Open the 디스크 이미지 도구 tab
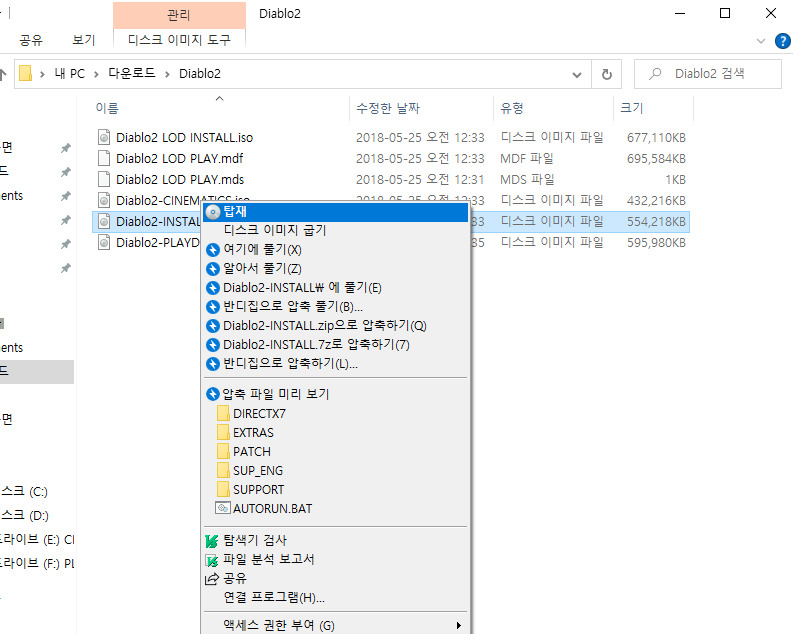Image resolution: width=793 pixels, height=634 pixels. click(x=180, y=40)
